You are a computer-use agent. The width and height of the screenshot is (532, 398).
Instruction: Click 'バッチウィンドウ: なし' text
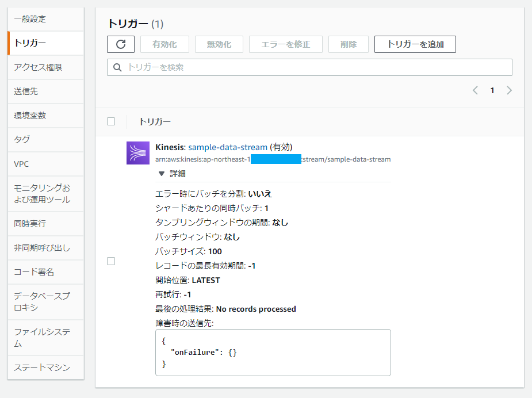[x=197, y=237]
